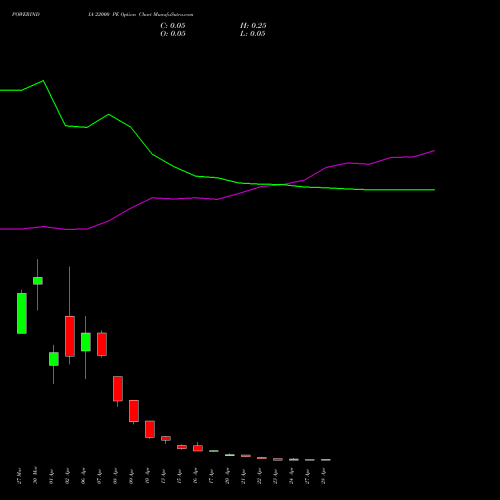Select the 01 Apr date label
This screenshot has width=500, height=500.
51,476
